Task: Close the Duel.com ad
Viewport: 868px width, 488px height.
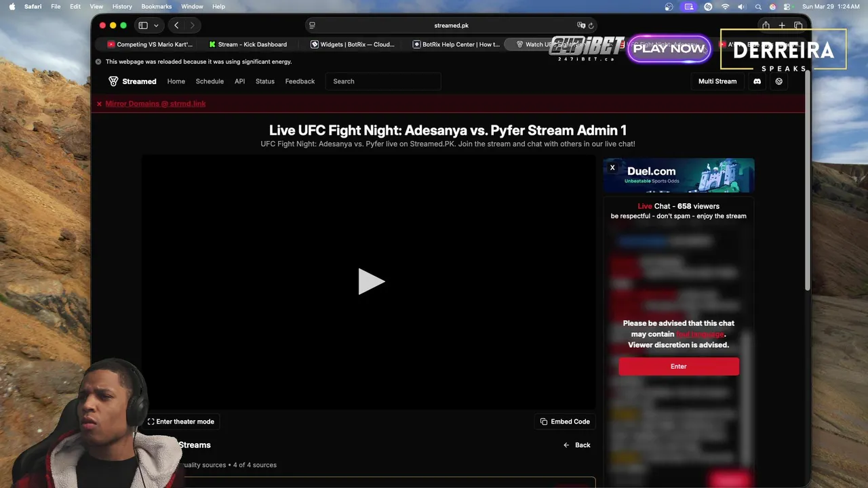Action: [612, 167]
